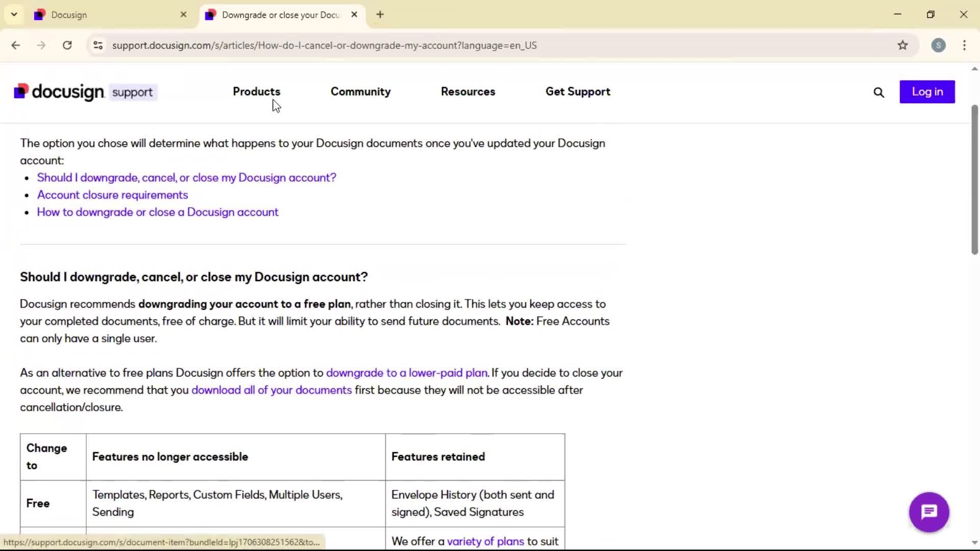Click the vertical page scrollbar thumb
The height and width of the screenshot is (551, 980).
pos(974,179)
